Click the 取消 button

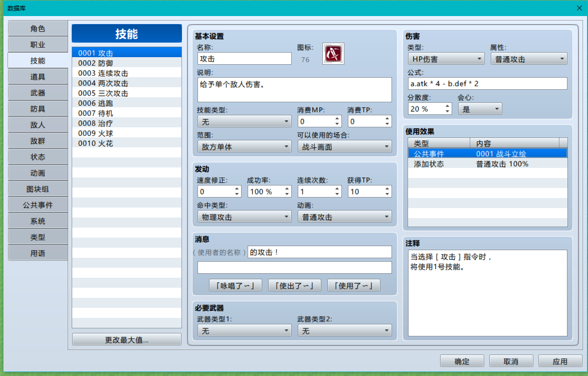pos(511,361)
